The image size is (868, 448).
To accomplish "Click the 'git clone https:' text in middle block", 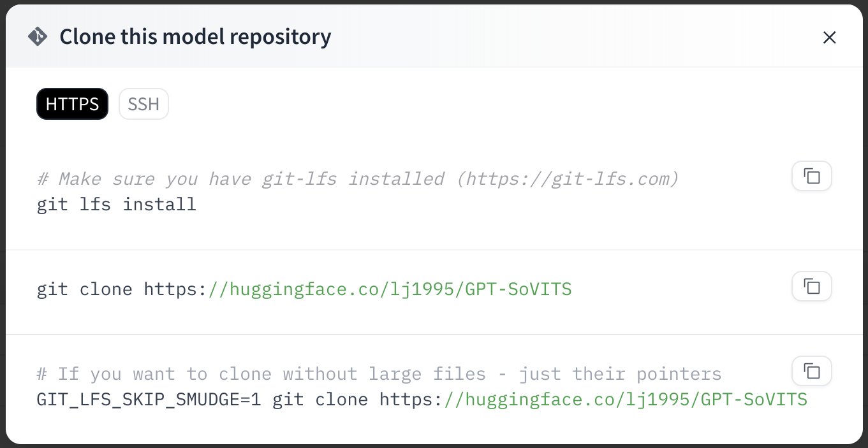I will (122, 289).
